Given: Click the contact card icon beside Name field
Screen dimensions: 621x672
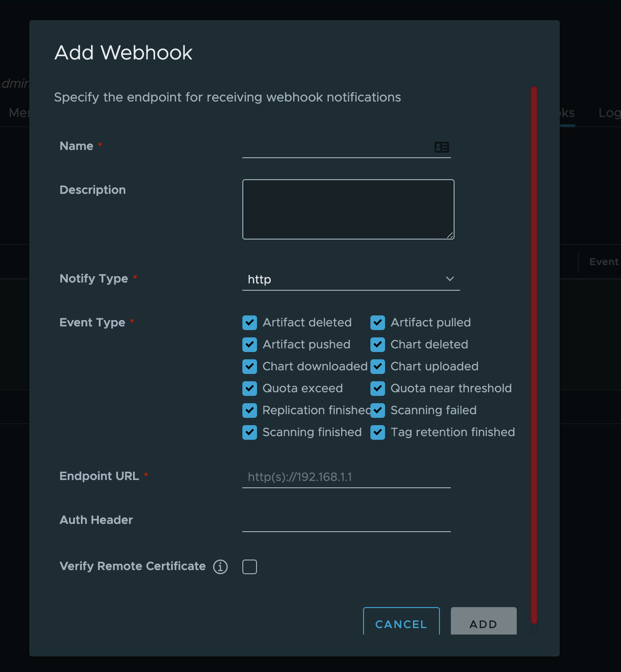Looking at the screenshot, I should [x=441, y=147].
